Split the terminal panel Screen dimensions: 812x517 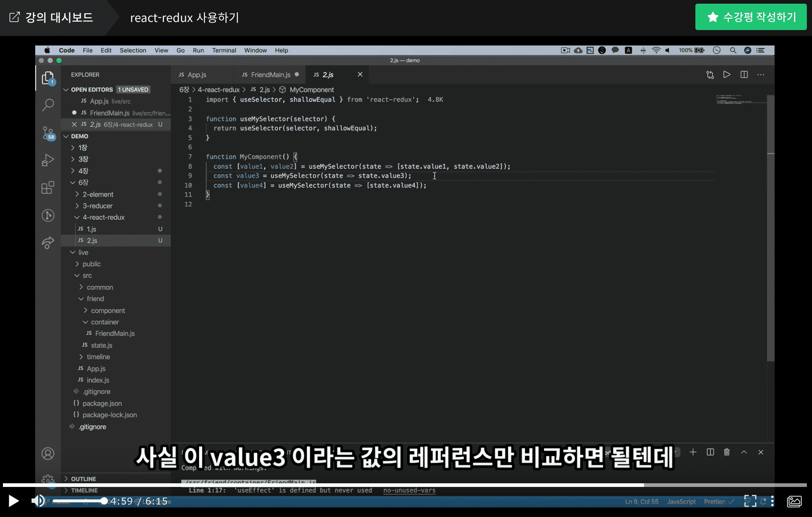710,452
